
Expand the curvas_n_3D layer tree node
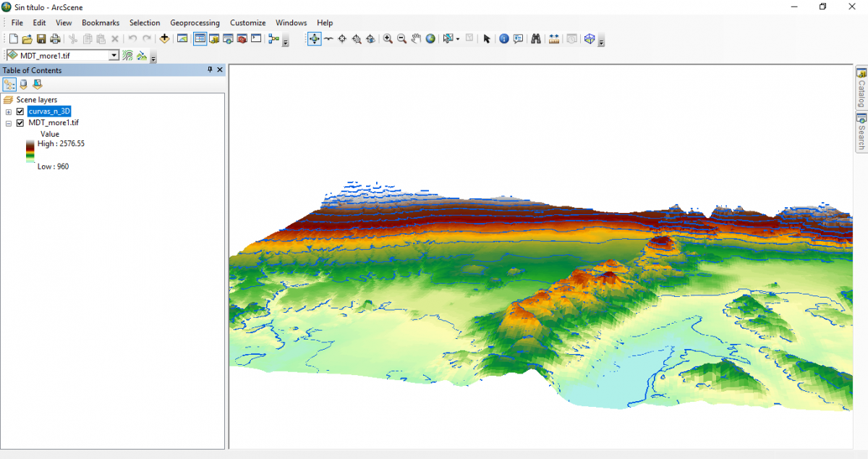[9, 111]
